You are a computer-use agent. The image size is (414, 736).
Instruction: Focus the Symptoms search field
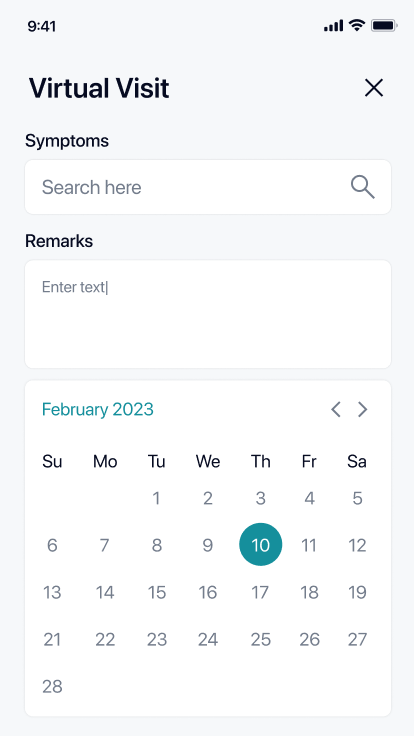(x=208, y=187)
